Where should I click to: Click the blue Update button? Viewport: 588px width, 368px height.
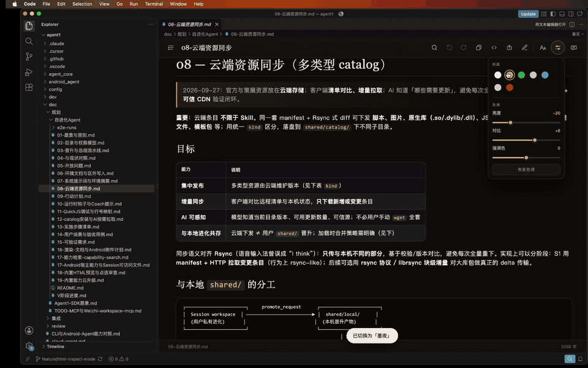[x=528, y=14]
